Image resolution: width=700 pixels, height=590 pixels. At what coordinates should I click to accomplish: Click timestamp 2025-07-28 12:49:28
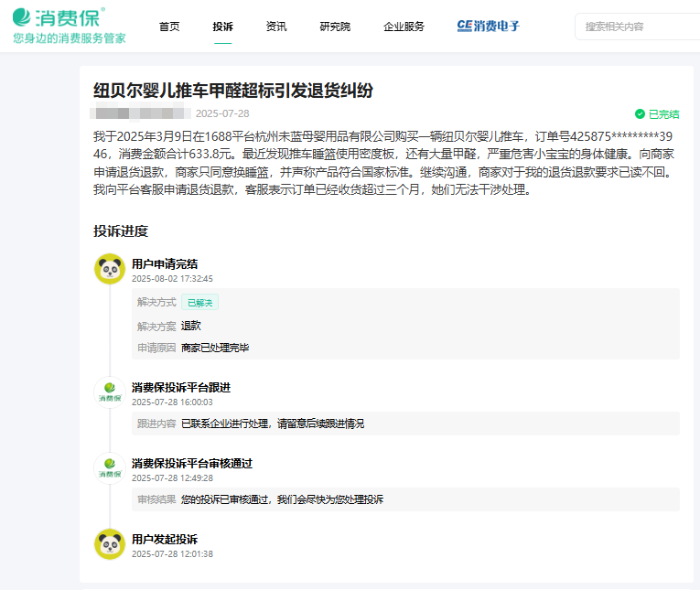(172, 478)
